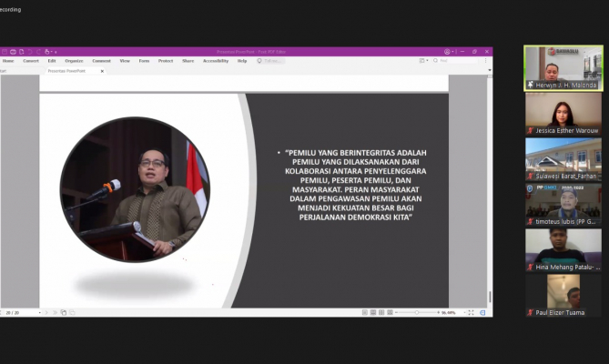This screenshot has height=364, width=609.
Task: Click the zoom slider in status bar
Action: (x=421, y=312)
